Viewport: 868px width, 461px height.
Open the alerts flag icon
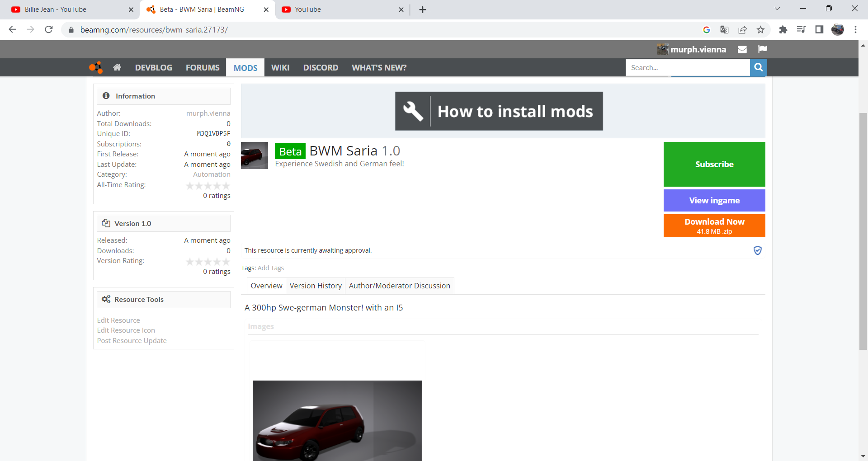pyautogui.click(x=763, y=49)
